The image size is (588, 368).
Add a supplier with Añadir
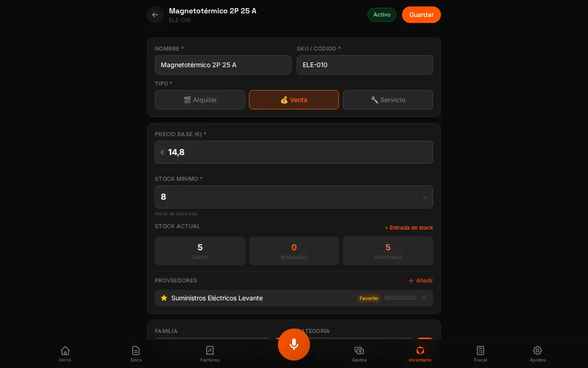click(421, 281)
